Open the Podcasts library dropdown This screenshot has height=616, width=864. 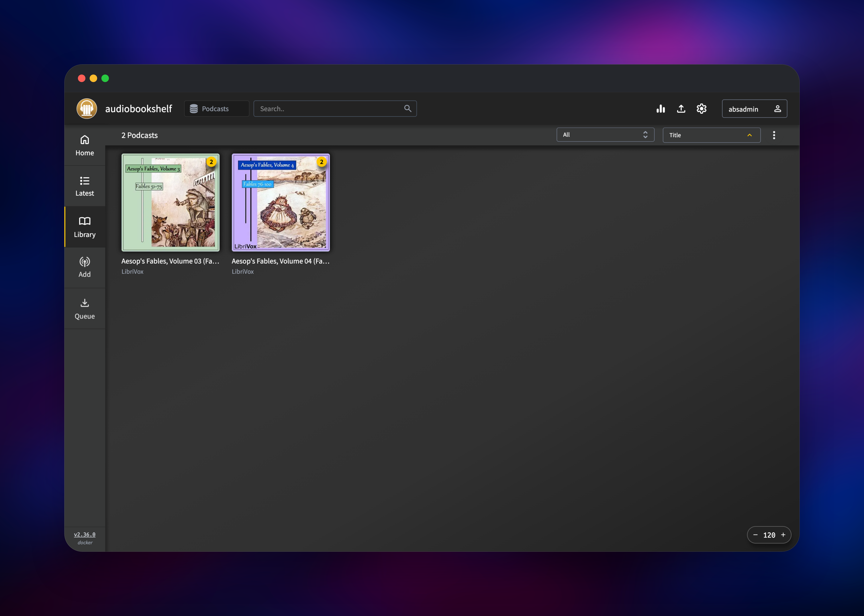click(217, 109)
